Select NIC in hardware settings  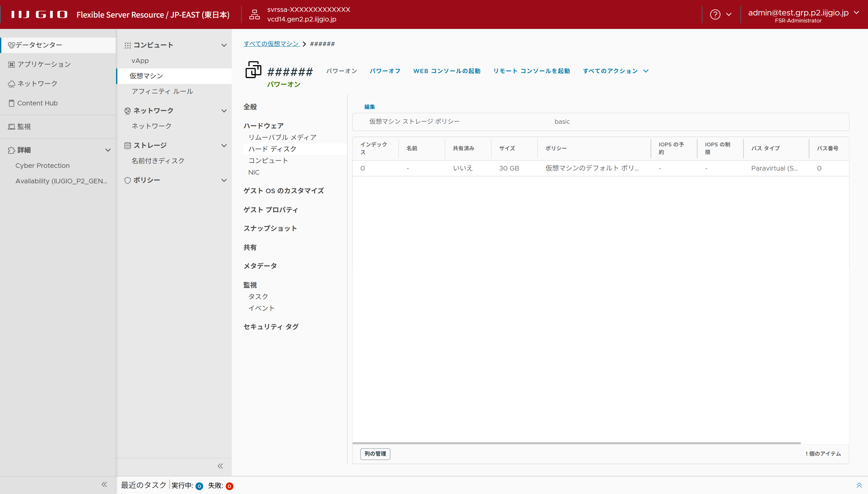(x=254, y=172)
